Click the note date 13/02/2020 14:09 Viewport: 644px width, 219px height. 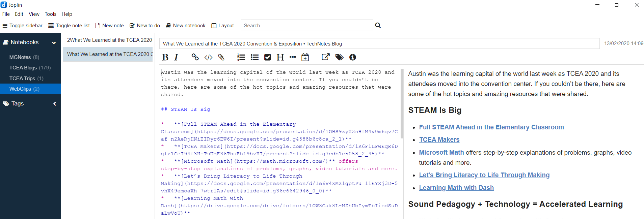pos(624,43)
